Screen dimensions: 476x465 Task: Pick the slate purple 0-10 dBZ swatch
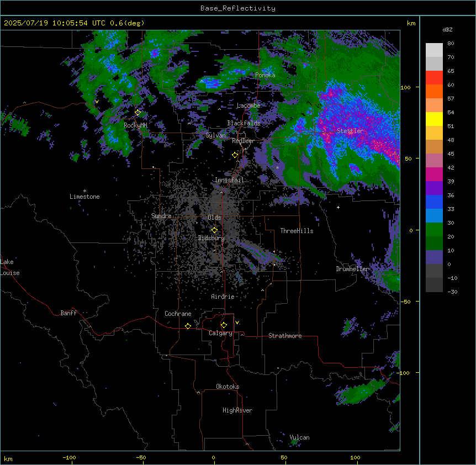434,257
